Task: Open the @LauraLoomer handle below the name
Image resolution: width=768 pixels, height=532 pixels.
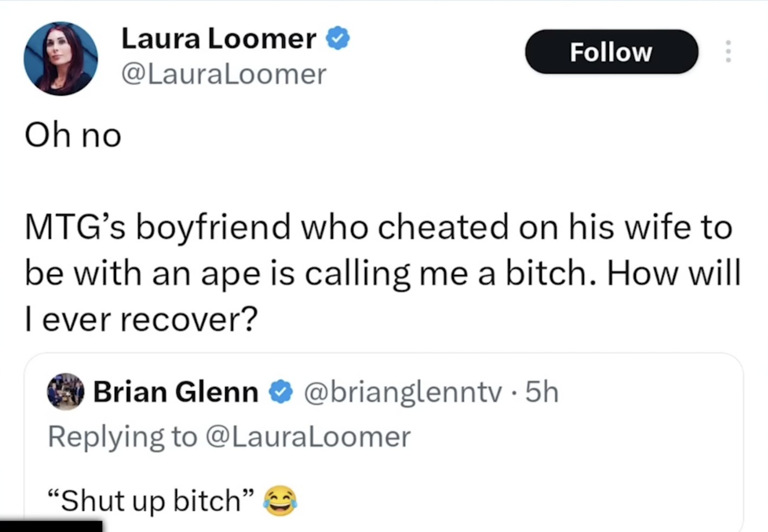Action: (224, 74)
